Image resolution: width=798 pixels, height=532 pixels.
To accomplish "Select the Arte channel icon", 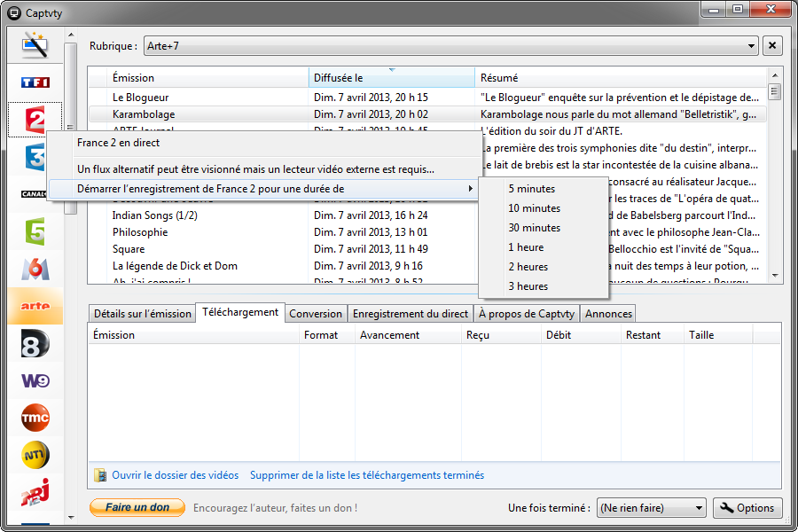I will point(35,306).
